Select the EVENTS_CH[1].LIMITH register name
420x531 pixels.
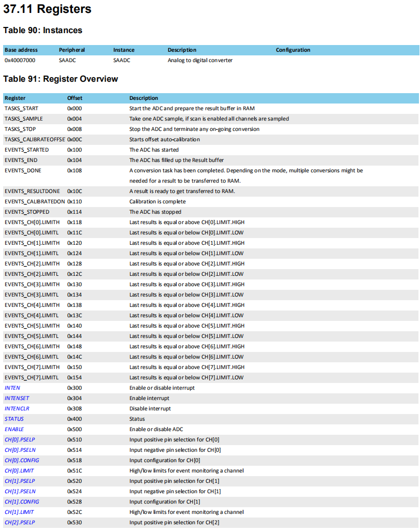coord(32,243)
